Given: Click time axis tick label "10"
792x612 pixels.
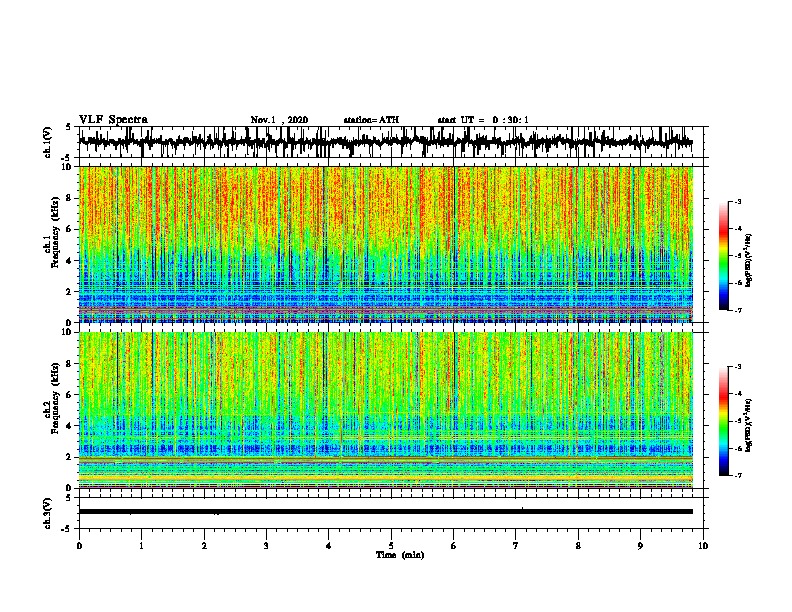Looking at the screenshot, I should click(x=703, y=545).
